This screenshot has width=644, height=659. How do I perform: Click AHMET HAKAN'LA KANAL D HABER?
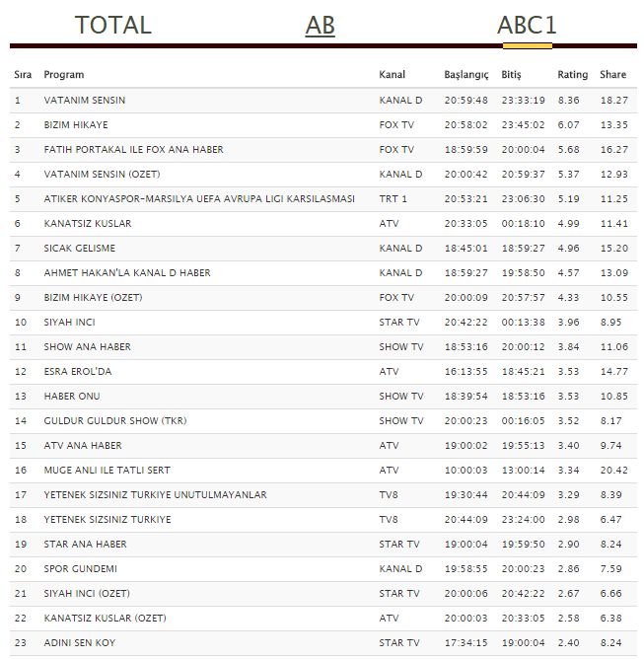click(127, 273)
